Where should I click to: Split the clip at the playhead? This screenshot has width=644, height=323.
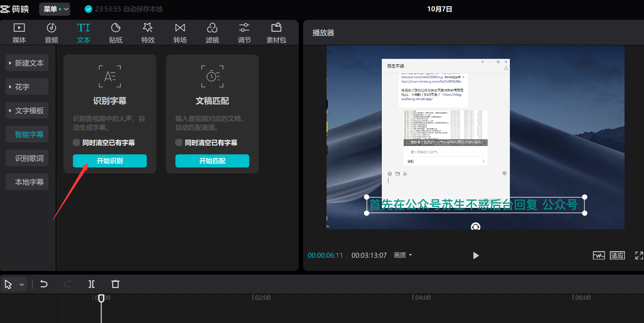click(x=91, y=284)
